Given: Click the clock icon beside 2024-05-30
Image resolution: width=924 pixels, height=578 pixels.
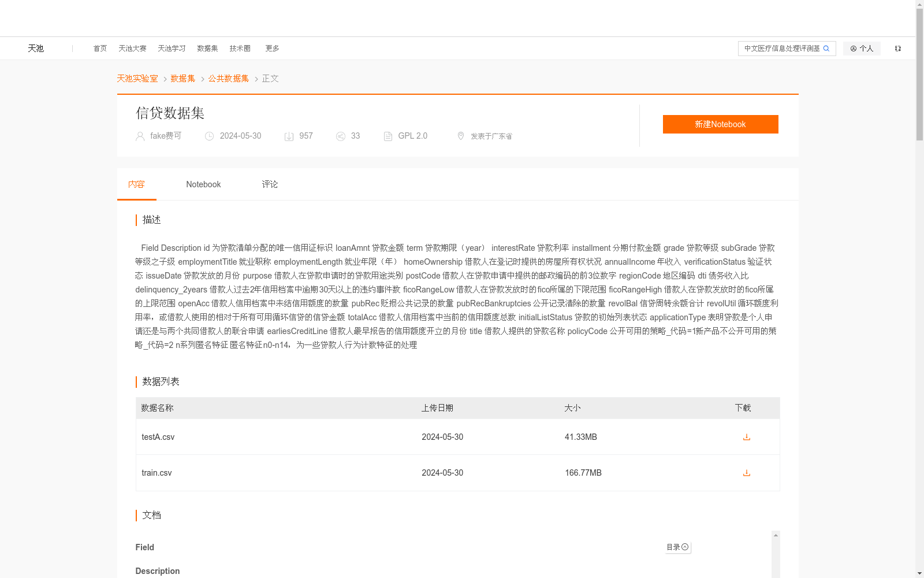Looking at the screenshot, I should (x=210, y=136).
